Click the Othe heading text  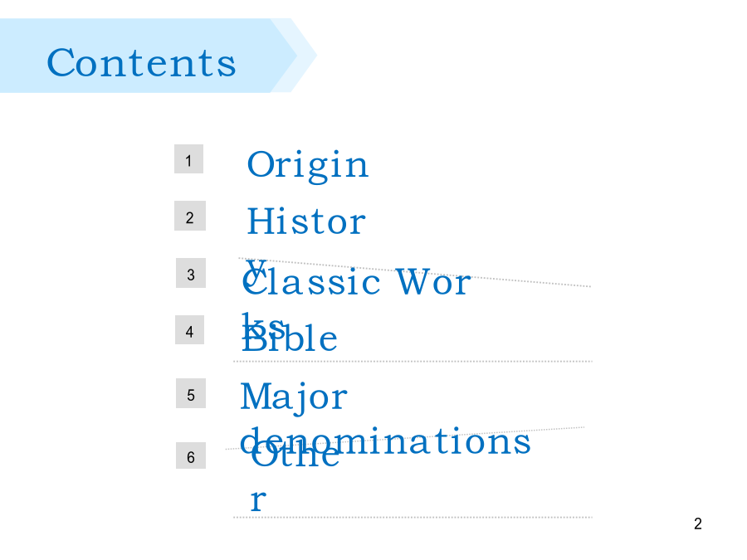point(295,455)
